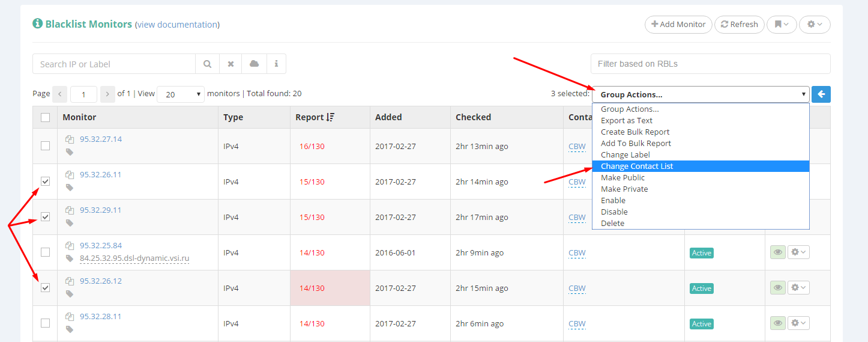The width and height of the screenshot is (868, 342).
Task: Copy icon beside 95.32.25.84
Action: [70, 246]
